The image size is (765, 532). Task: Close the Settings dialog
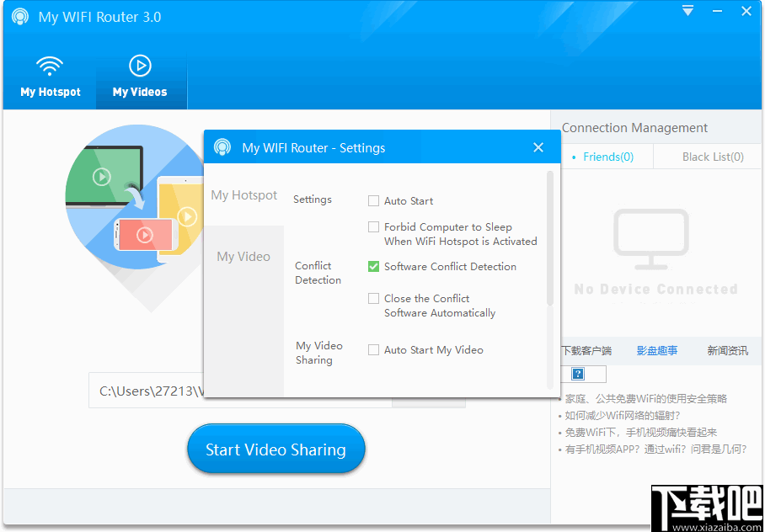538,147
